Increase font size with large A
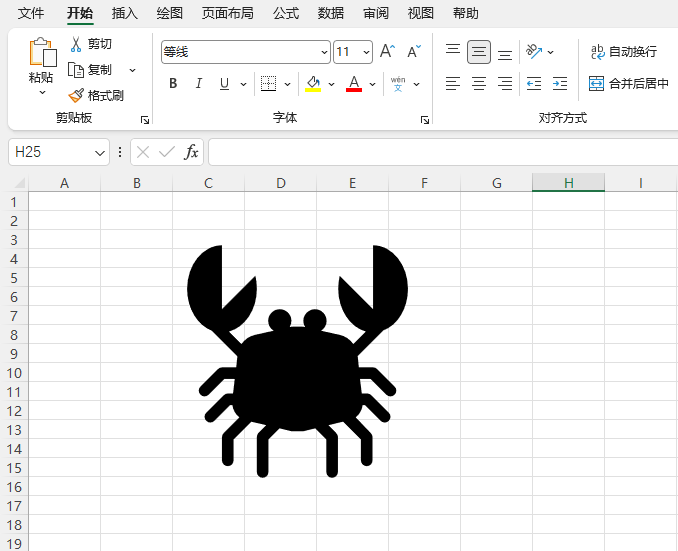This screenshot has width=678, height=551. 387,51
